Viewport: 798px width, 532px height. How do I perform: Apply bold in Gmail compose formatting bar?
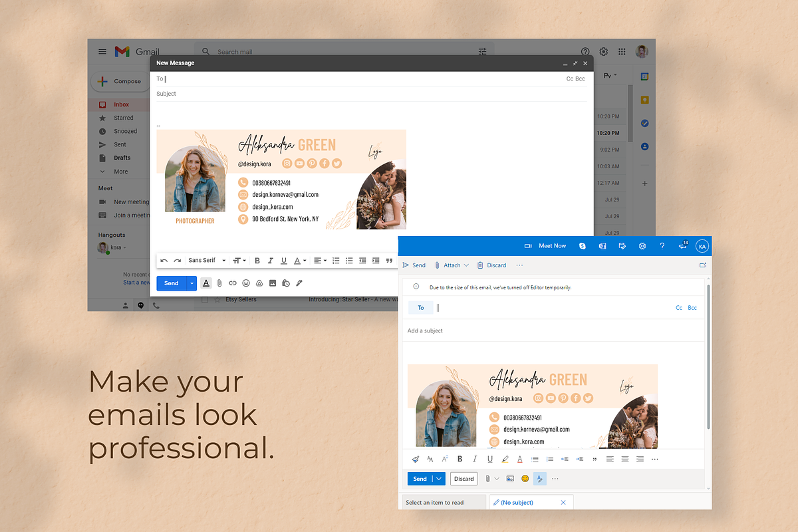click(x=257, y=261)
